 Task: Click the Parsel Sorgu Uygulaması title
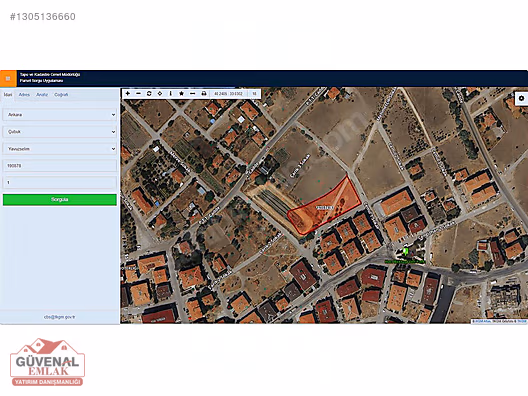pos(41,81)
